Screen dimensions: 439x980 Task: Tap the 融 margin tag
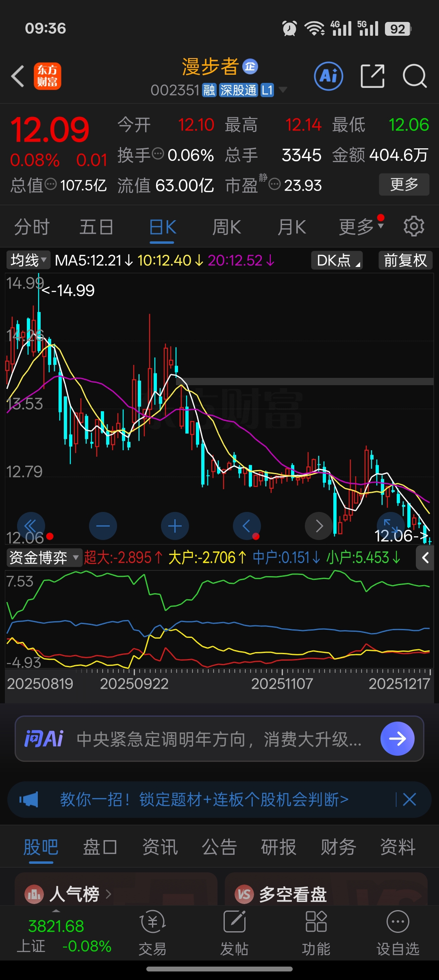tap(209, 90)
